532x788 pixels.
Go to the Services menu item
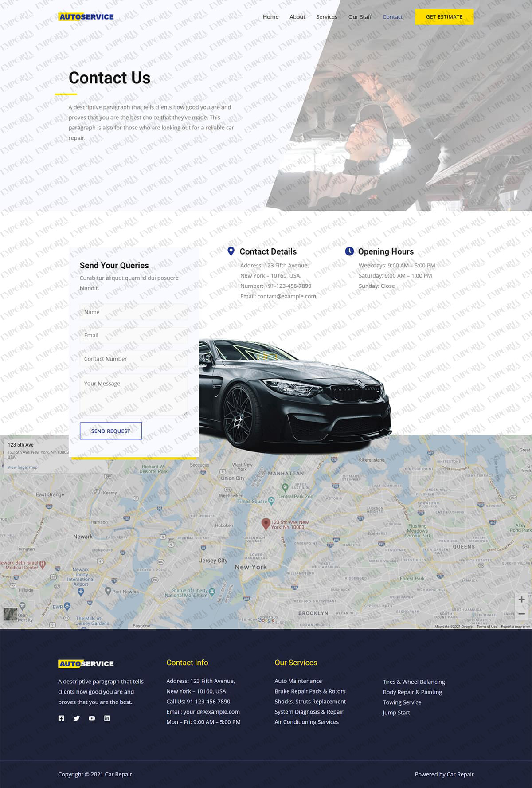[x=326, y=17]
